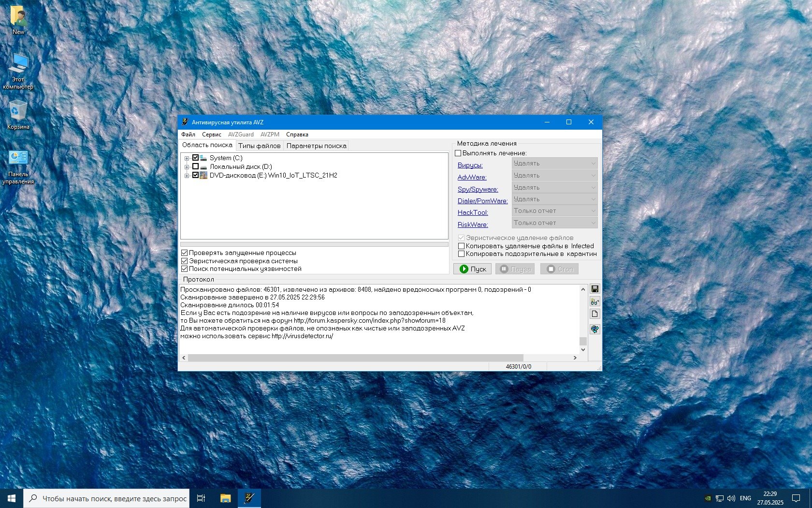Uncheck Эвристическая проверка системы
This screenshot has height=508, width=812.
click(x=184, y=261)
